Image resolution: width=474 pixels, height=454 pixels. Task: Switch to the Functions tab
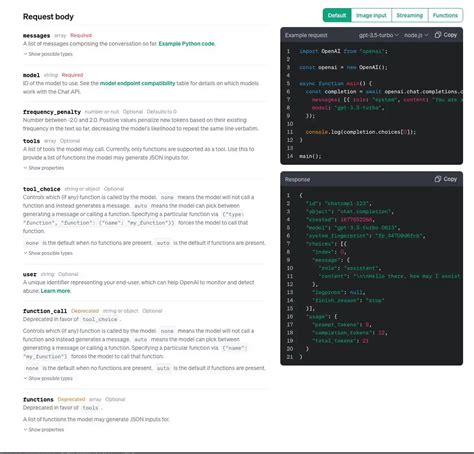[445, 15]
